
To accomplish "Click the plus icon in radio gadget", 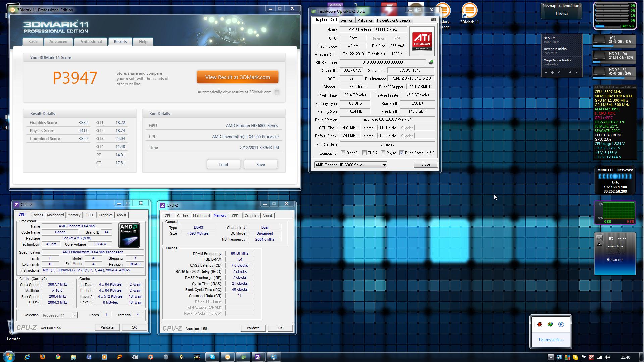I will click(552, 72).
